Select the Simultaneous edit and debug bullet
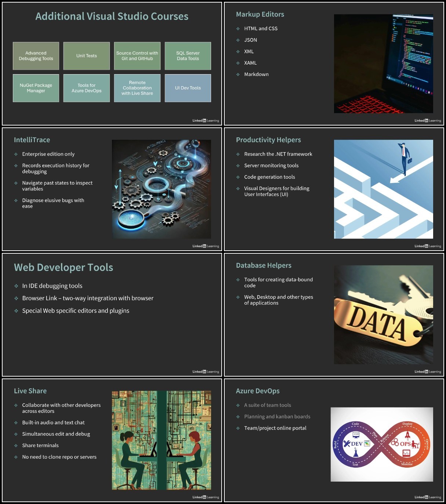This screenshot has width=446, height=504. click(x=56, y=434)
